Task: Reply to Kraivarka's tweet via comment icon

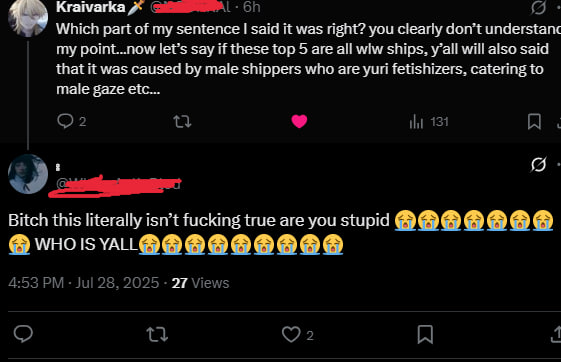Action: coord(65,121)
